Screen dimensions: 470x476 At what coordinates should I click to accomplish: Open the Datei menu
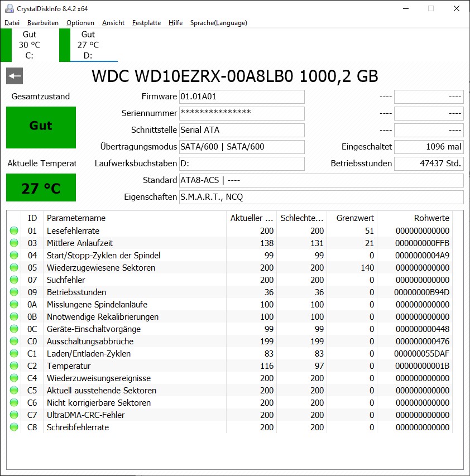coord(12,23)
